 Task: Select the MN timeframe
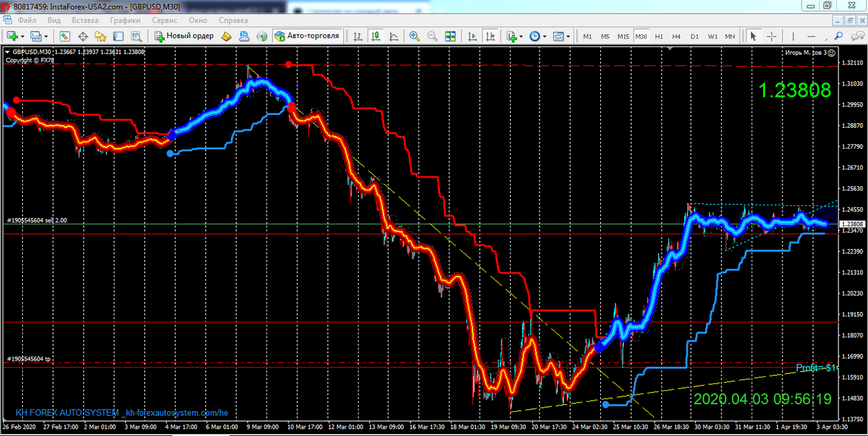730,36
